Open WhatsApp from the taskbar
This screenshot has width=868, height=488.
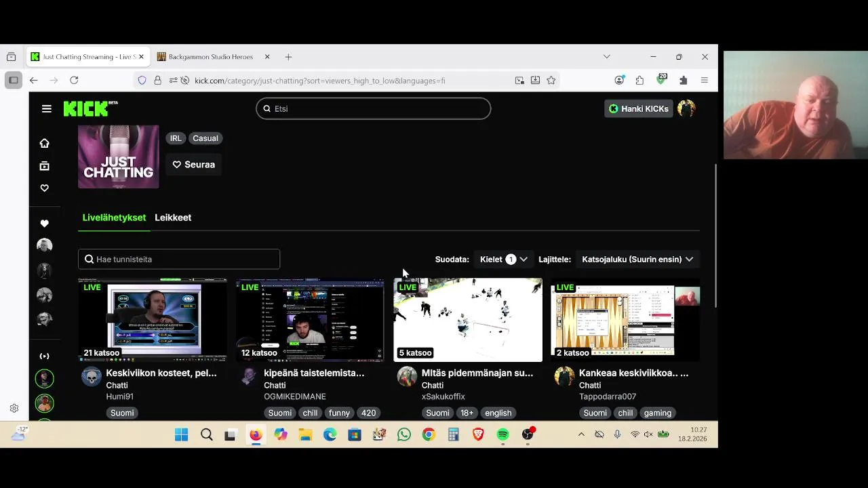(404, 434)
